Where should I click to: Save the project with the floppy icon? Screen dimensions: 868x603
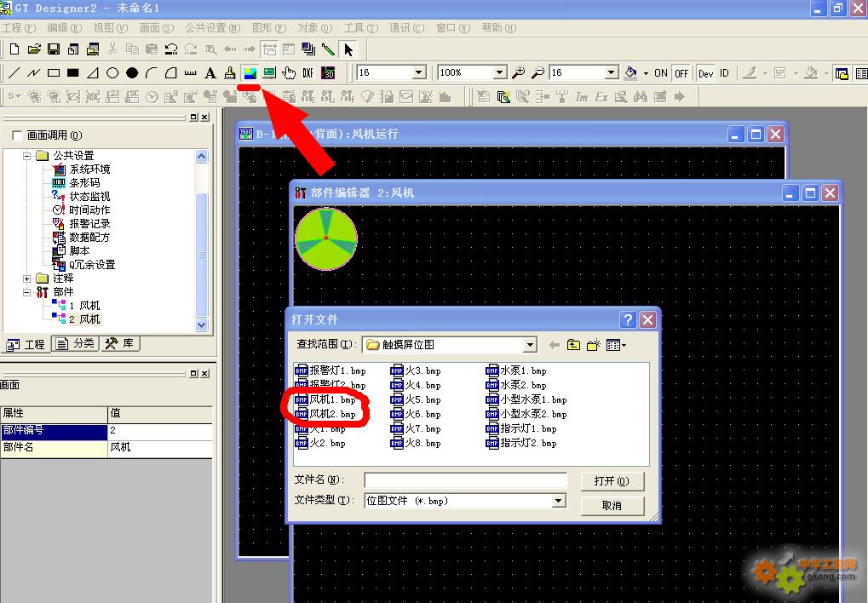click(x=54, y=49)
